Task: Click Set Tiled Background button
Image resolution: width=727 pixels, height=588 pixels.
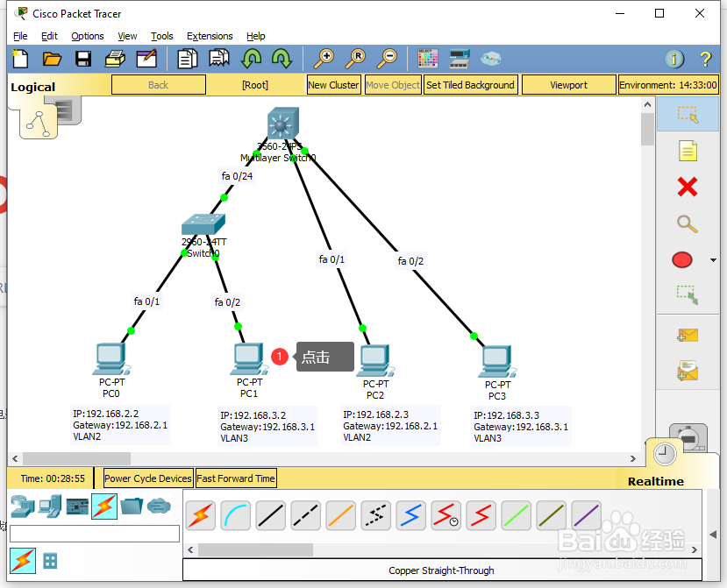Action: click(470, 85)
